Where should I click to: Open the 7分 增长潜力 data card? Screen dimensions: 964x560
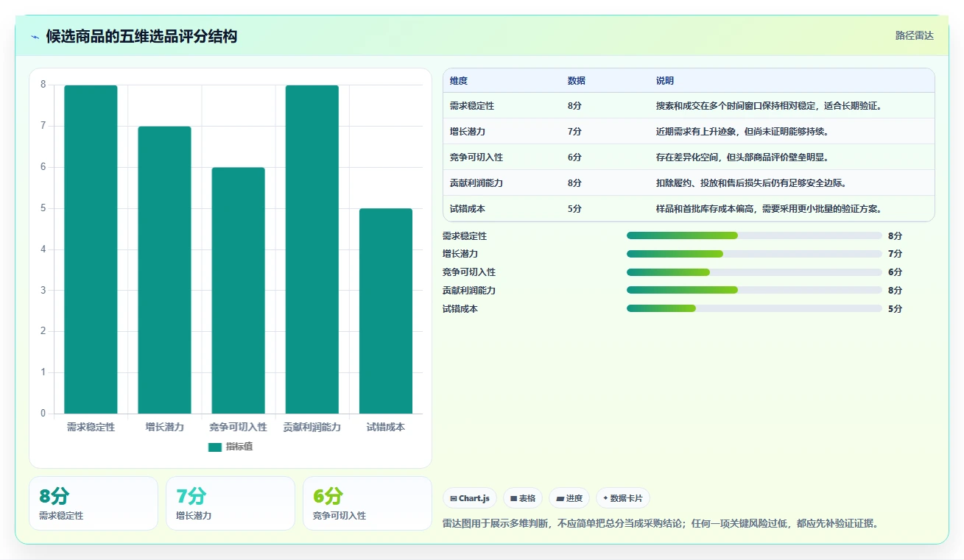tap(231, 503)
